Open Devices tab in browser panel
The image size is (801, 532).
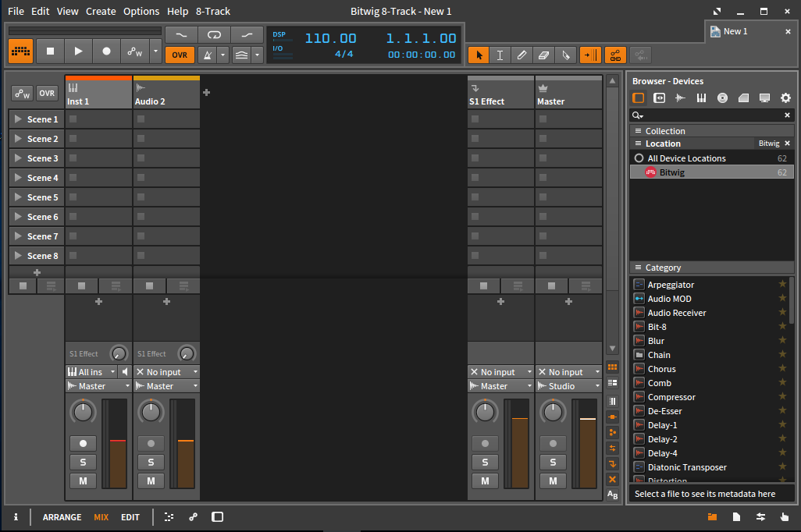point(638,98)
